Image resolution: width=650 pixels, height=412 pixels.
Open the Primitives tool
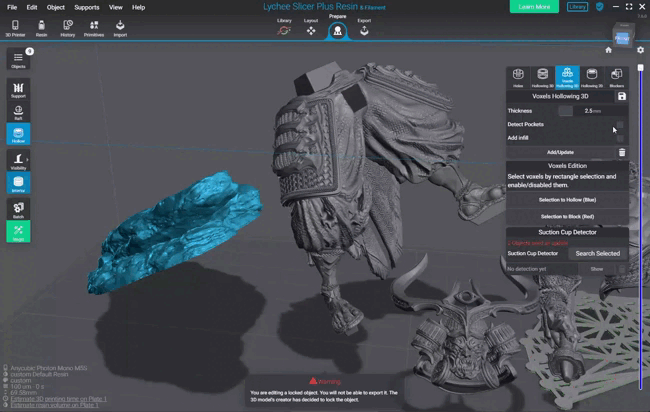coord(94,28)
